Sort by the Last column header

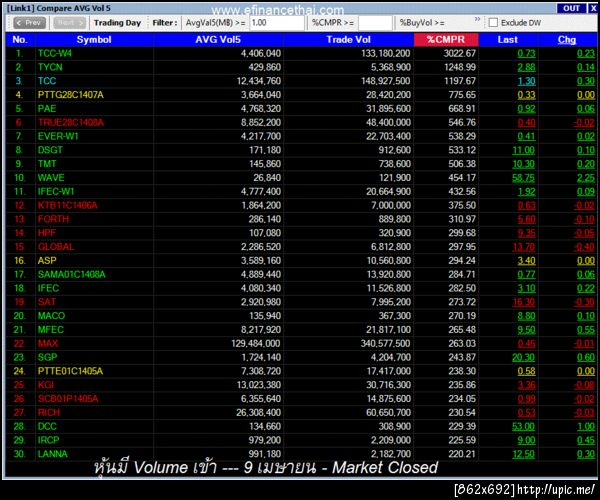point(508,40)
